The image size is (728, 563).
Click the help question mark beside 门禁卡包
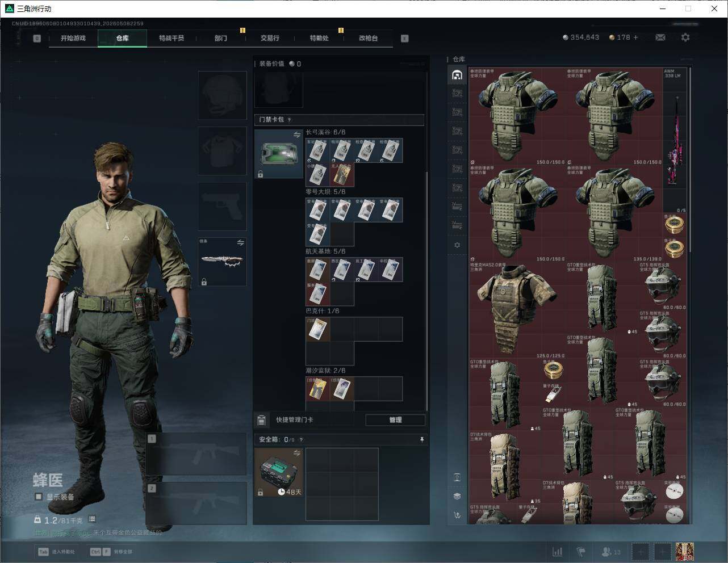click(x=290, y=120)
